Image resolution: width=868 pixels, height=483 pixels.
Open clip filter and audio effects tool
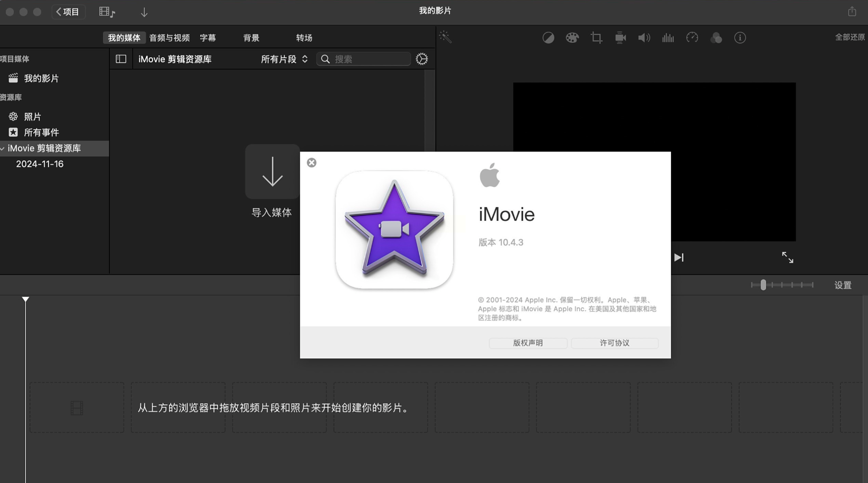[x=716, y=38]
